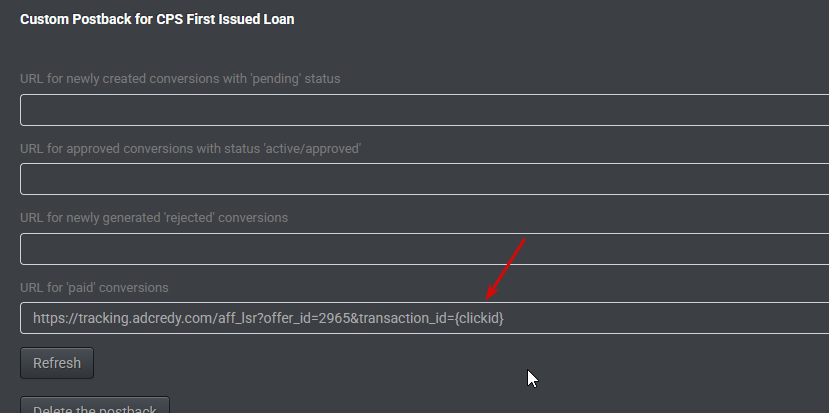Click the newly generated 'rejected' conversions label
The image size is (829, 413).
pos(168,217)
